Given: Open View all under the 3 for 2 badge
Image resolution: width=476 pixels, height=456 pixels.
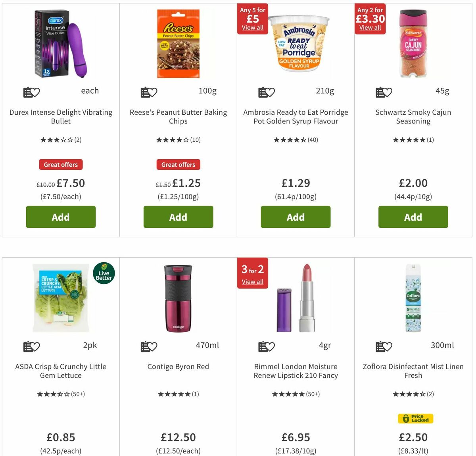Looking at the screenshot, I should click(253, 282).
